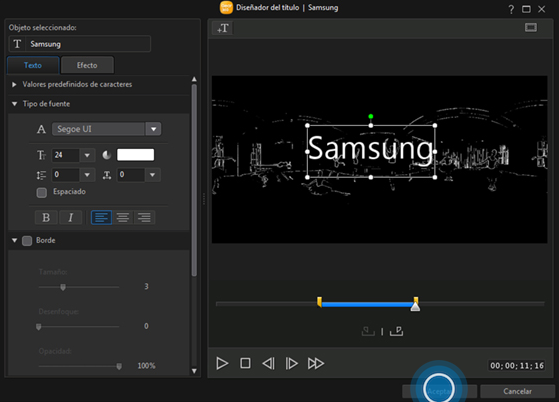Click the properties panel scroll down arrow
Screen dimensions: 559x402
click(194, 371)
